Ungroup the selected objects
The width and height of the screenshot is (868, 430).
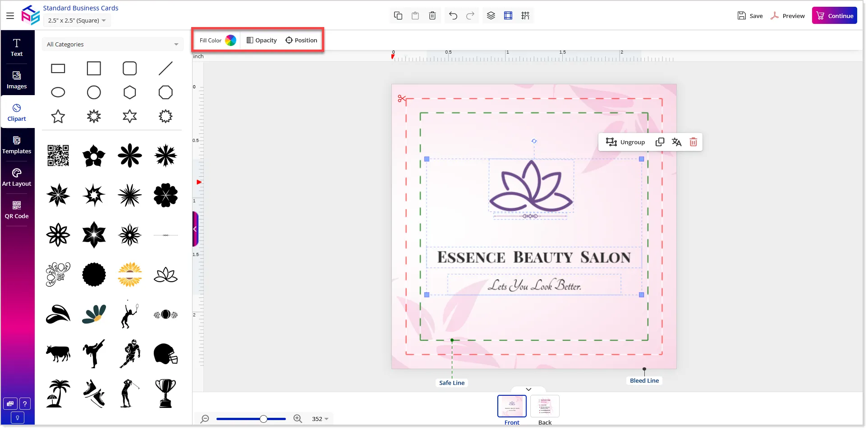(x=625, y=142)
